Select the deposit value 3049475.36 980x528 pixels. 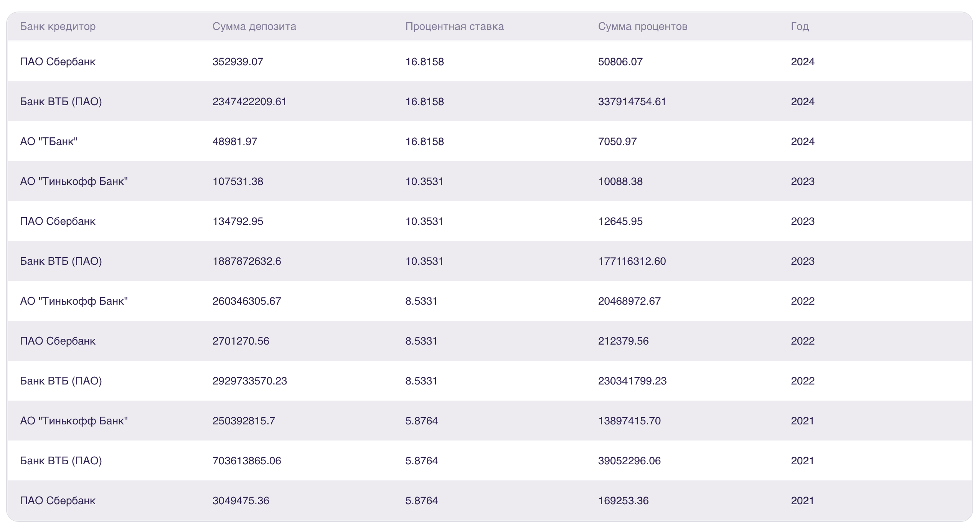pos(241,501)
